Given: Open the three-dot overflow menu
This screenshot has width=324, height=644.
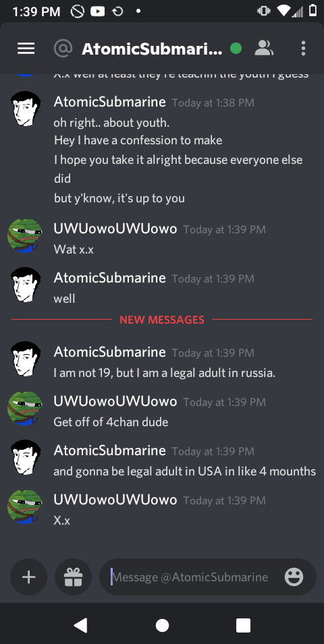Looking at the screenshot, I should coord(303,49).
